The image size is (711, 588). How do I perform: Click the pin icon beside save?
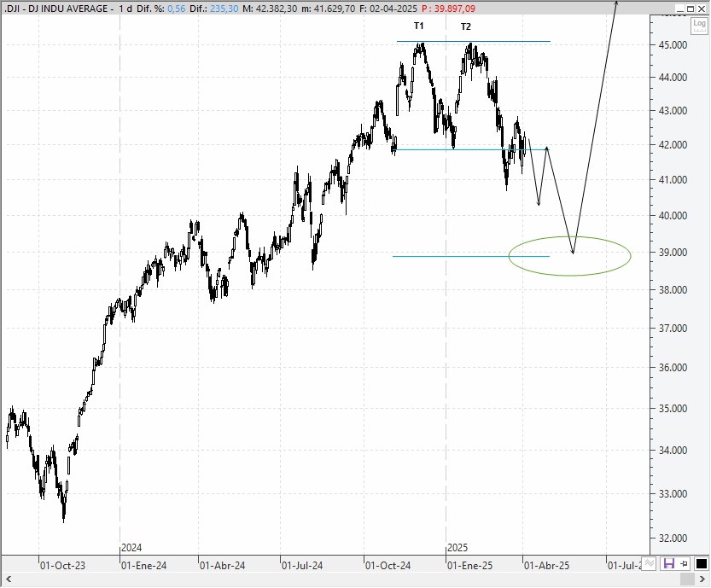(685, 563)
